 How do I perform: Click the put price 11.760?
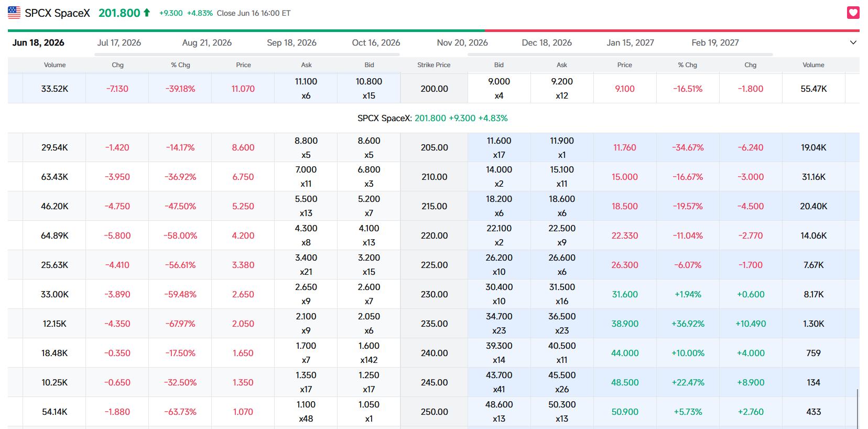625,147
